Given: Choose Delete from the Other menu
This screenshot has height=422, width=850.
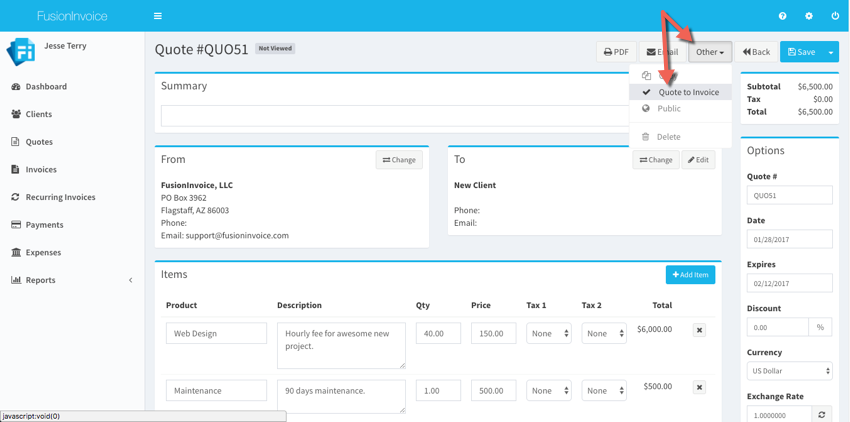Looking at the screenshot, I should coord(668,137).
